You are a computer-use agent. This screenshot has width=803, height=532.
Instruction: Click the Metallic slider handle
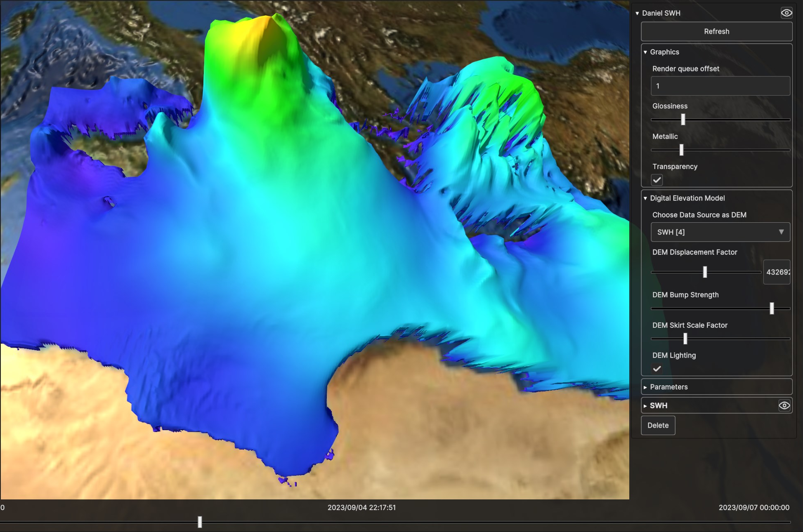pyautogui.click(x=681, y=150)
